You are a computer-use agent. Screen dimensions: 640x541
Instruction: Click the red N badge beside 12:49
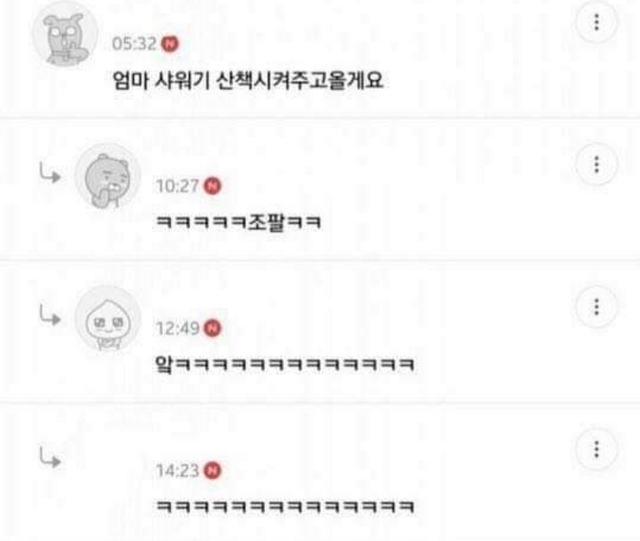click(212, 328)
